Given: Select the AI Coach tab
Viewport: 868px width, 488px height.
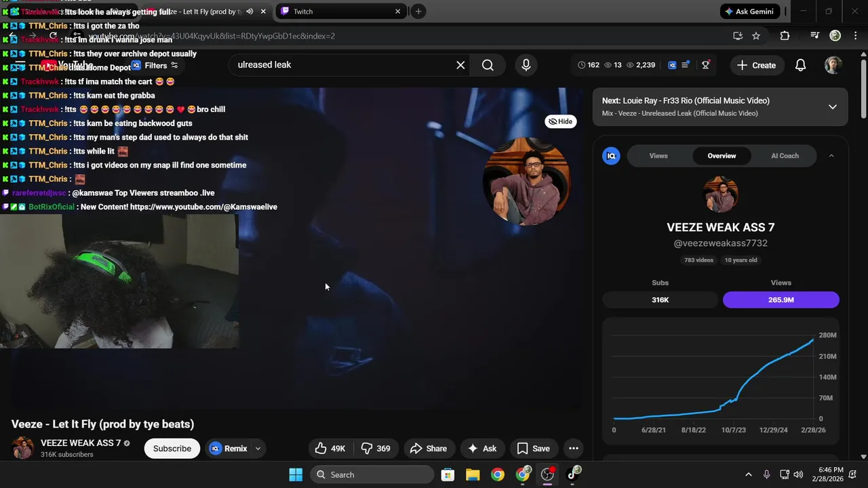Looking at the screenshot, I should pyautogui.click(x=785, y=156).
